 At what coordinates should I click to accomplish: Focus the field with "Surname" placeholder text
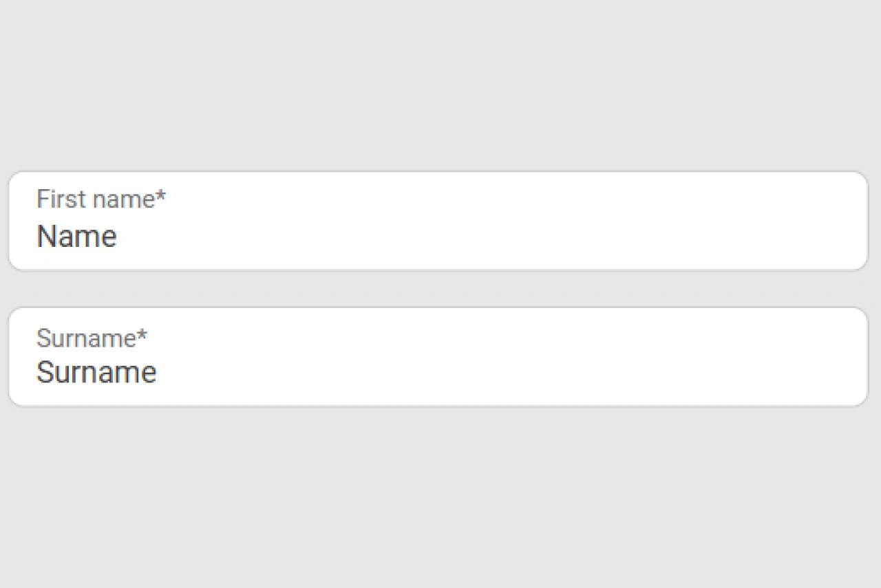coord(438,372)
